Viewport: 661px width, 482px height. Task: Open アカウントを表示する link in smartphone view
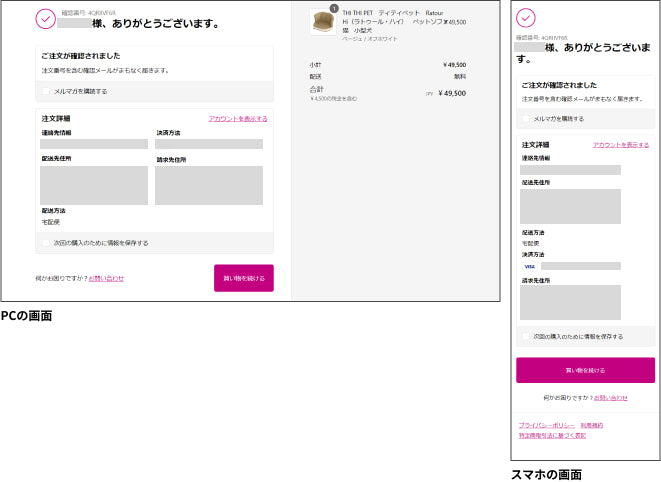point(620,145)
